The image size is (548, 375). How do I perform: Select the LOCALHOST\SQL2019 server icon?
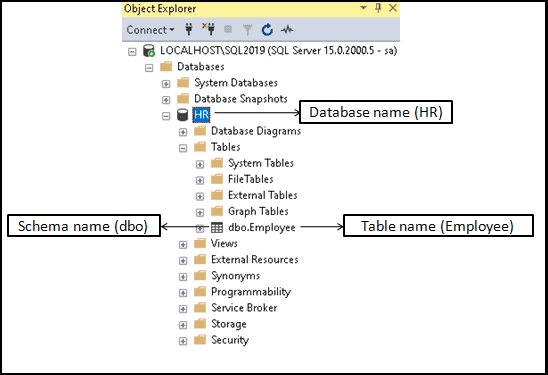[149, 51]
